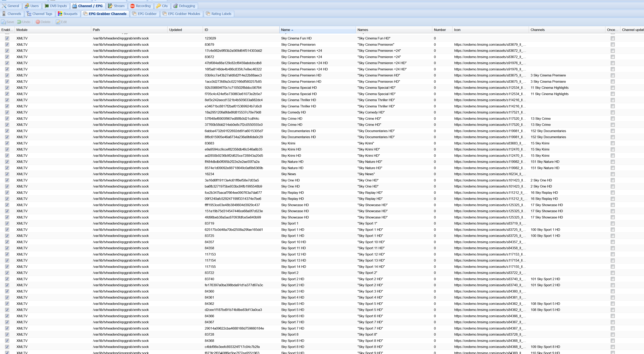Image resolution: width=644 pixels, height=354 pixels.
Task: Select ID cell fe176397a0ba398bda91d1a377d67a3c
Action: [241, 285]
